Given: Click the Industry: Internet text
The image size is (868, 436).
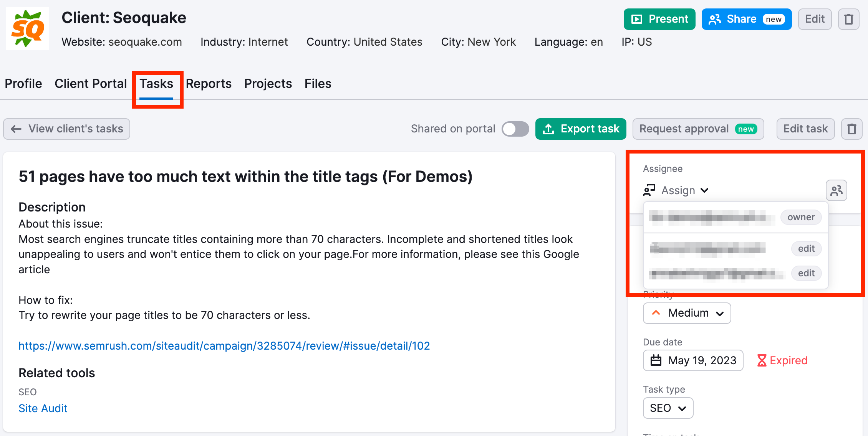Looking at the screenshot, I should (x=244, y=42).
